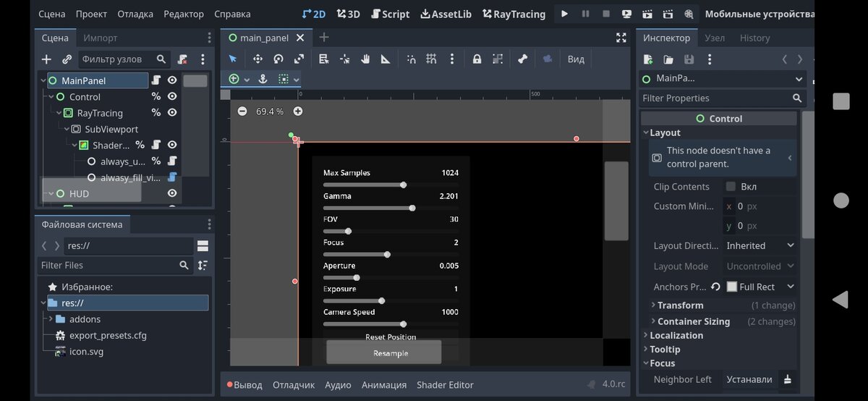Open the RayTracing workspace

(x=514, y=14)
